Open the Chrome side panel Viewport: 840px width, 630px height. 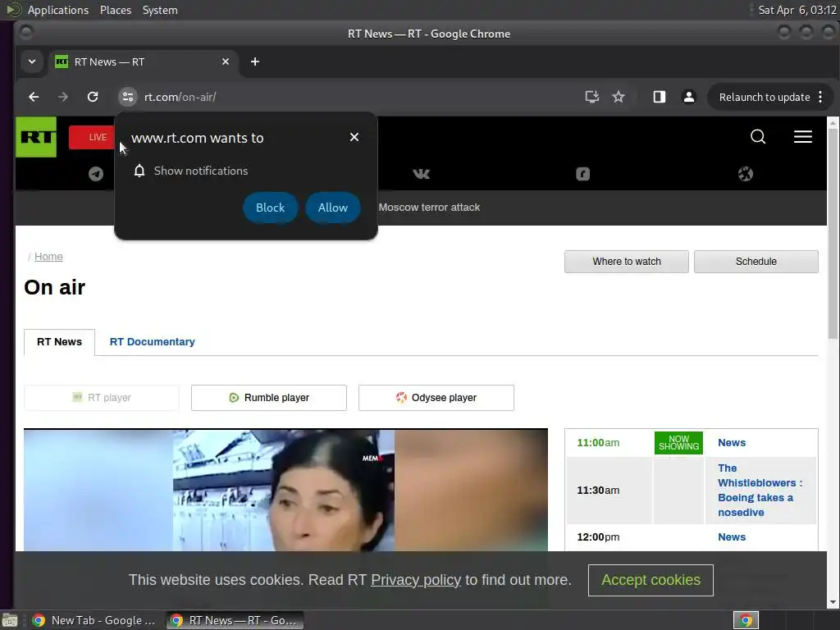(659, 97)
